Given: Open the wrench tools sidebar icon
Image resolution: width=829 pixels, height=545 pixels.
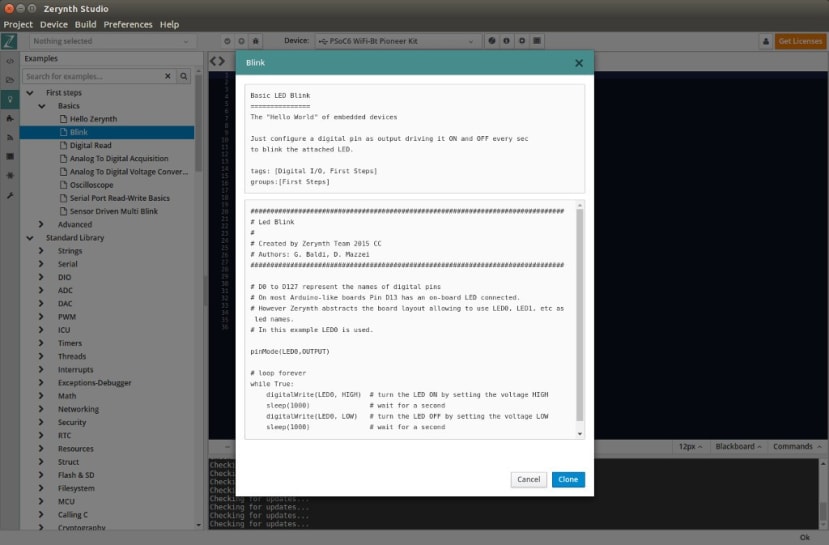Looking at the screenshot, I should (10, 195).
